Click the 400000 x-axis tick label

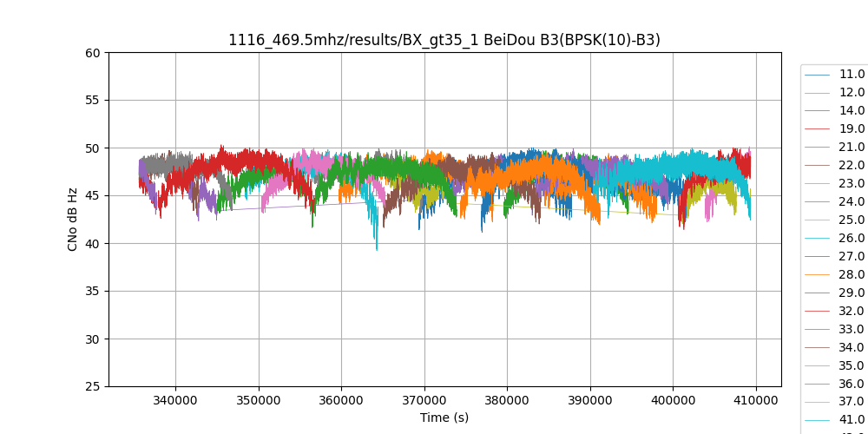click(673, 401)
